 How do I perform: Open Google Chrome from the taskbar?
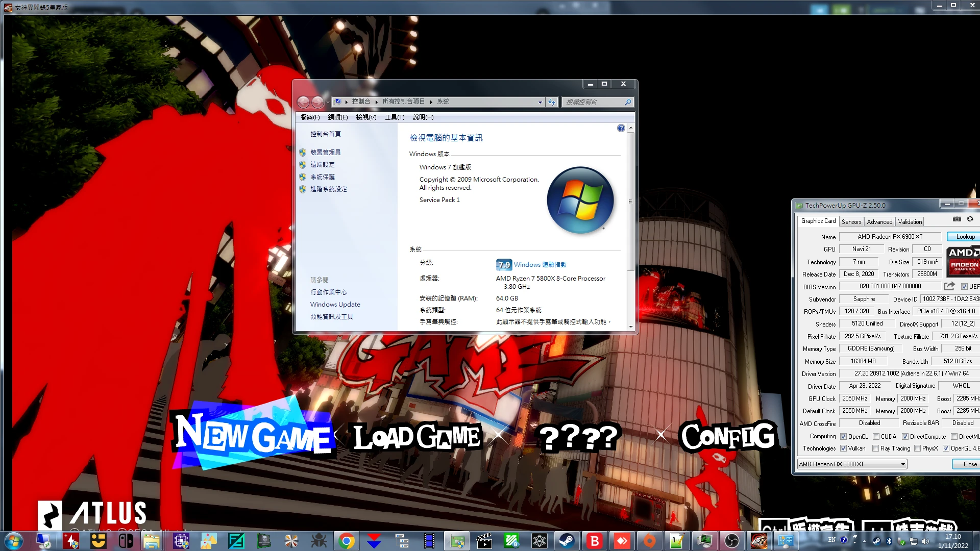pos(346,540)
